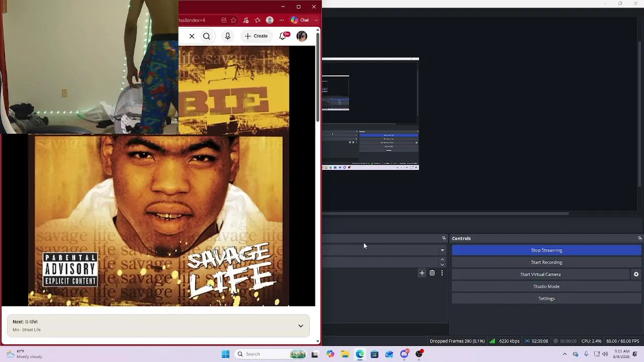Add a transition with the plus icon
This screenshot has width=644, height=362.
pos(422,273)
